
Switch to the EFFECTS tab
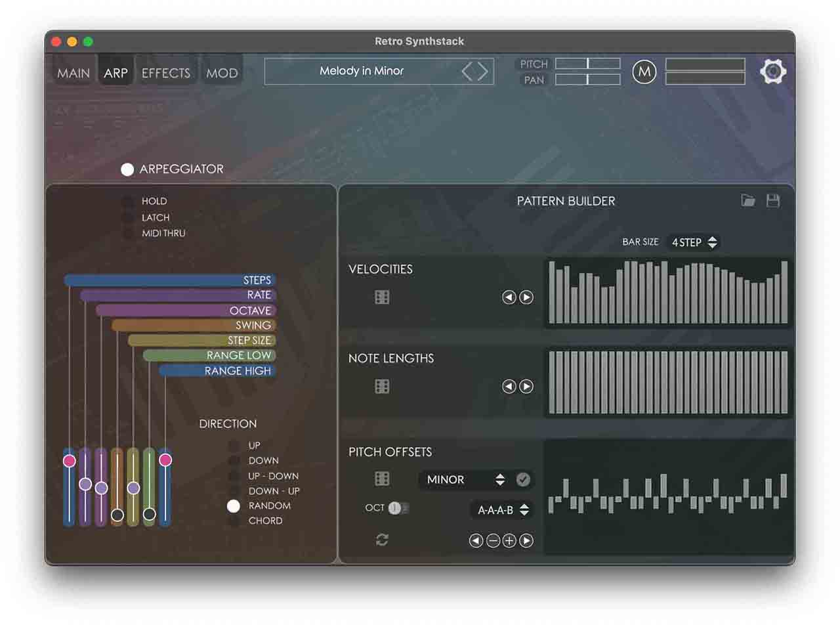(x=166, y=73)
